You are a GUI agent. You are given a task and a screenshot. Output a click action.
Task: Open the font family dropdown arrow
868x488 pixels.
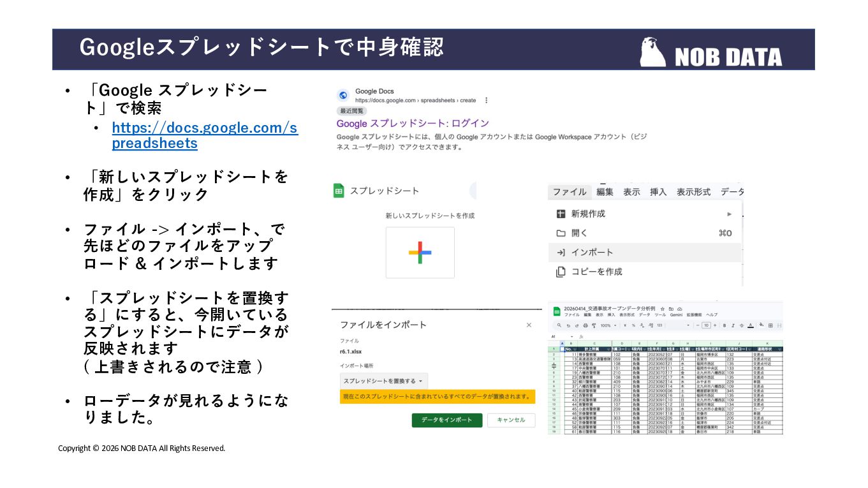coord(688,325)
